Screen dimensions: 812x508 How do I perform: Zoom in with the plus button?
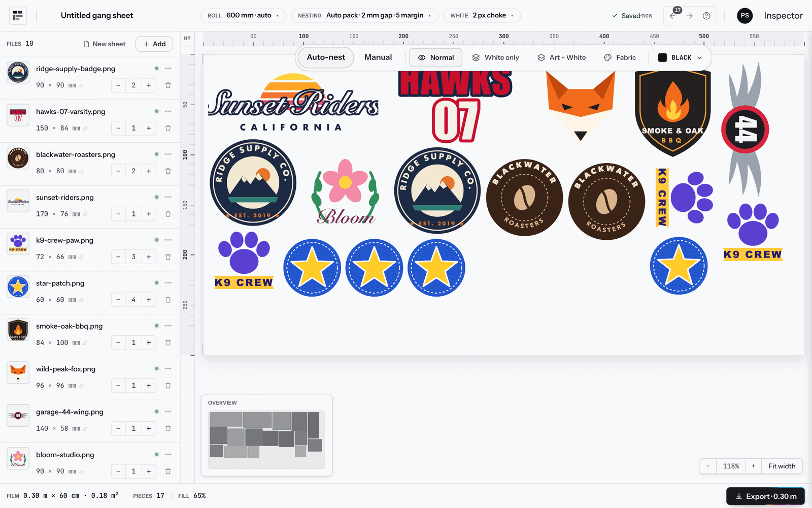754,466
